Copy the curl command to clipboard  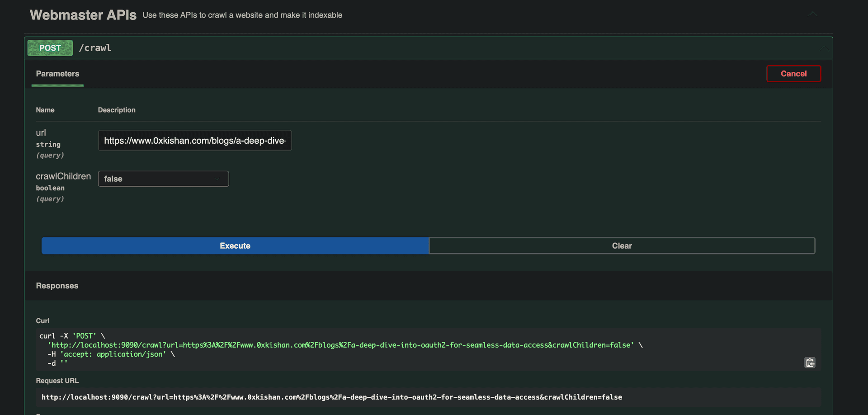[x=810, y=363]
